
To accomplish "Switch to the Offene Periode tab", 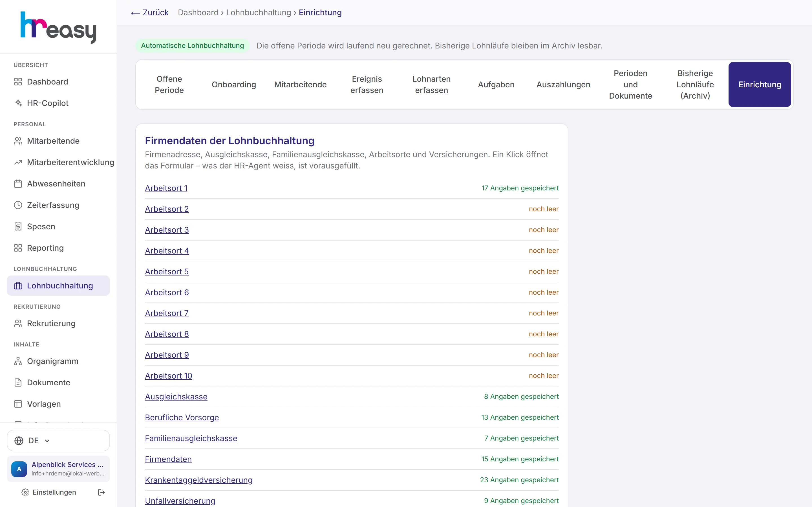I will click(x=169, y=84).
